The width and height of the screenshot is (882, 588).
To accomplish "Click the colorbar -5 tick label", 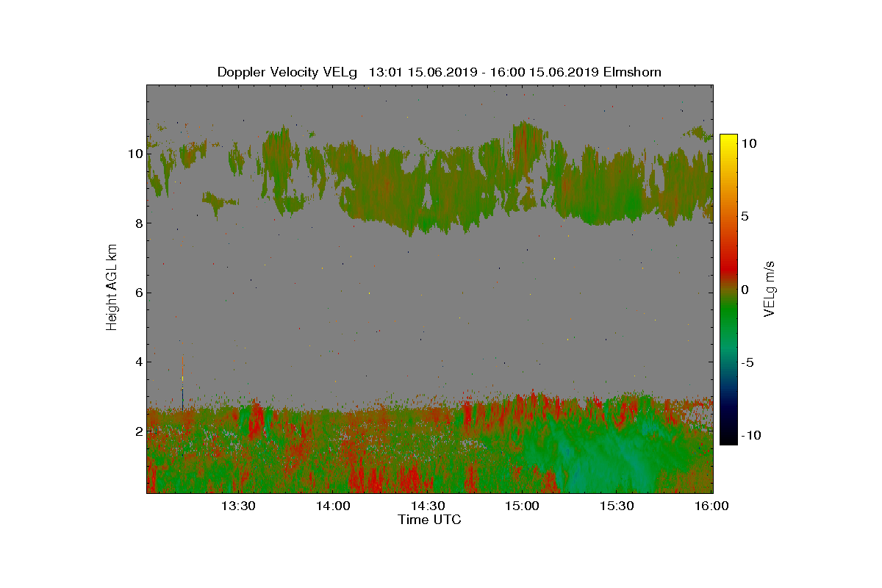I will 748,362.
